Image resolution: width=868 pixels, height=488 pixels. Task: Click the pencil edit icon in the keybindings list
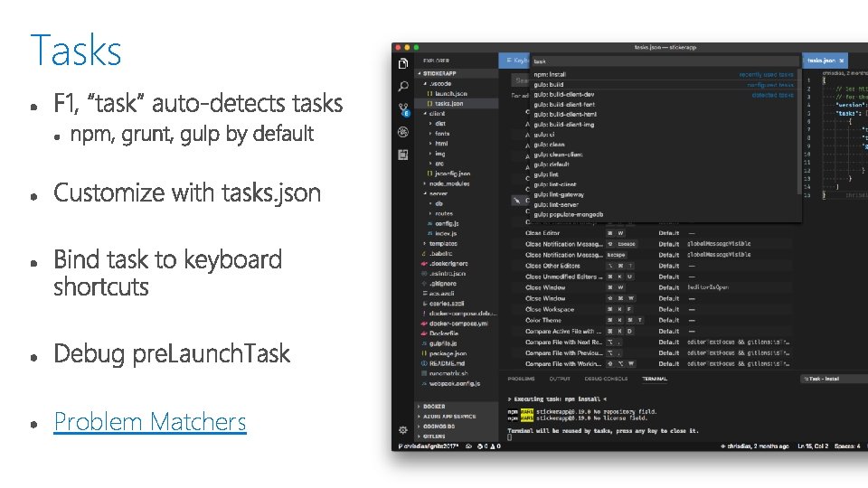pyautogui.click(x=516, y=201)
